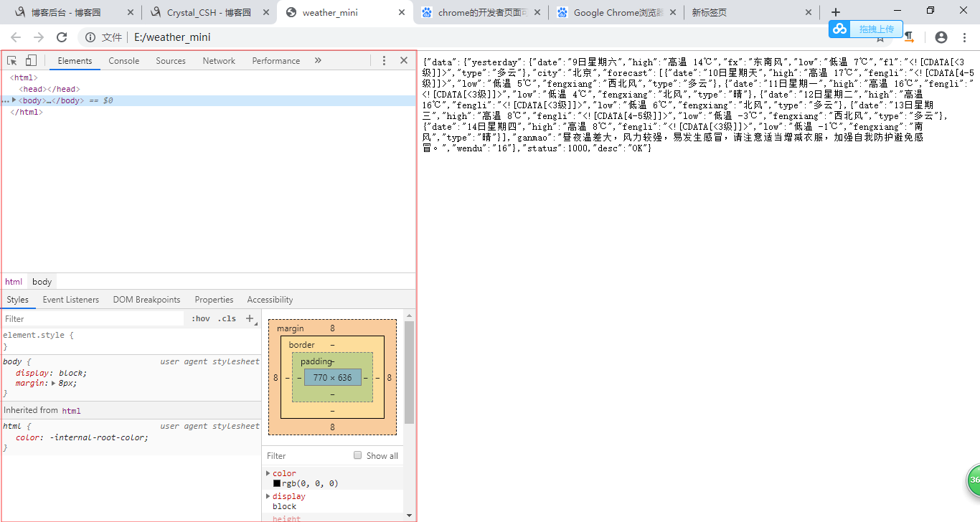Toggle the device toolbar icon
Image resolution: width=980 pixels, height=522 pixels.
point(31,61)
